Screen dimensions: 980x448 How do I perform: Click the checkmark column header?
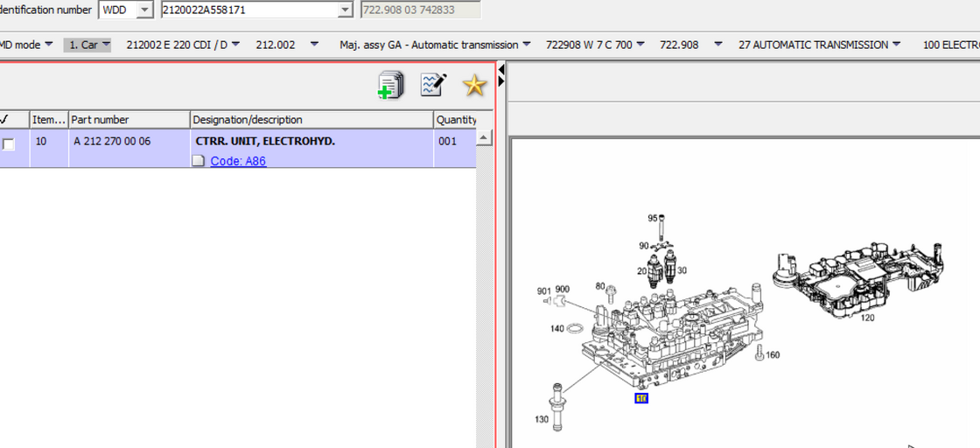click(5, 120)
